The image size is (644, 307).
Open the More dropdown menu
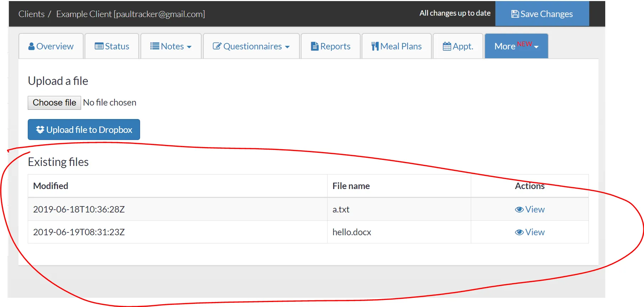516,46
